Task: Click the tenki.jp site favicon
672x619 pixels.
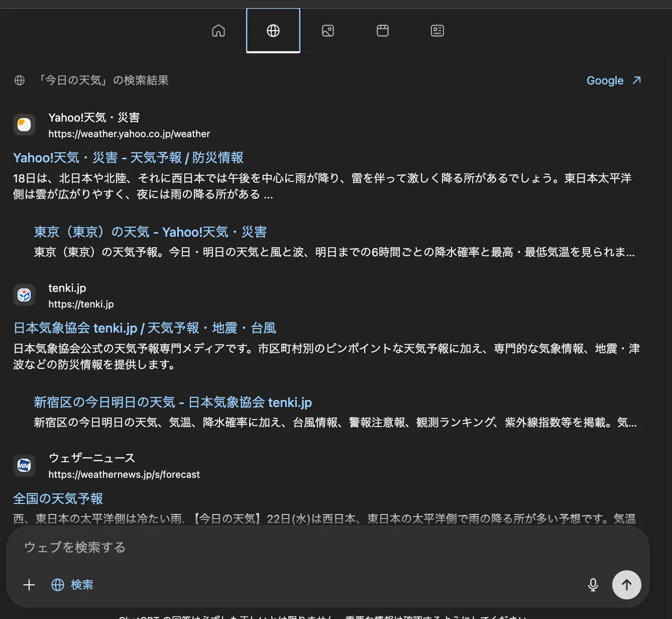Action: (x=24, y=295)
